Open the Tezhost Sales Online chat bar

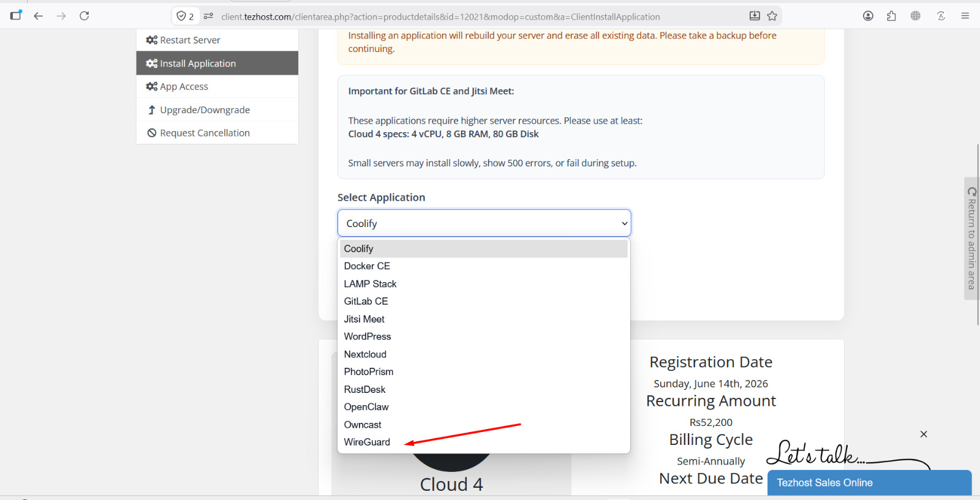point(869,483)
